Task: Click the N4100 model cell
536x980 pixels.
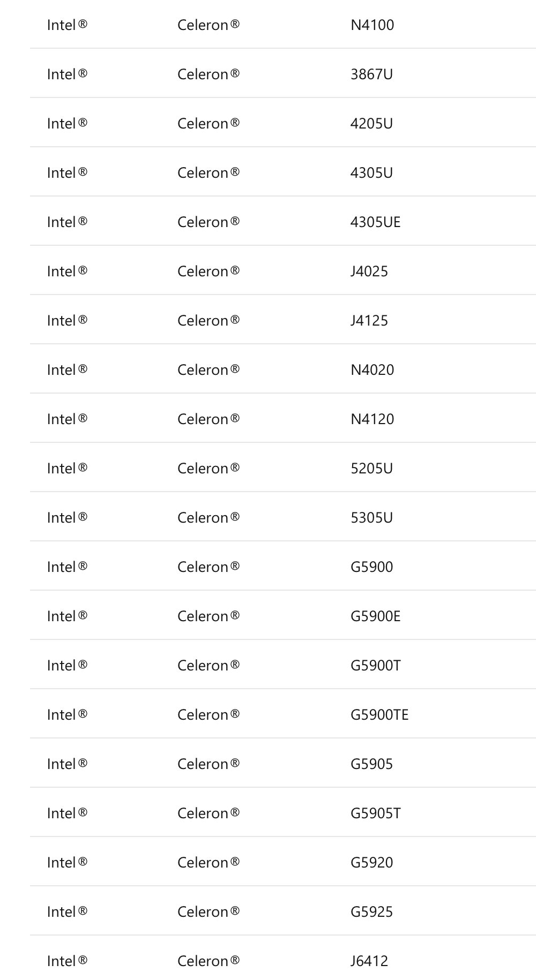Action: pyautogui.click(x=372, y=25)
